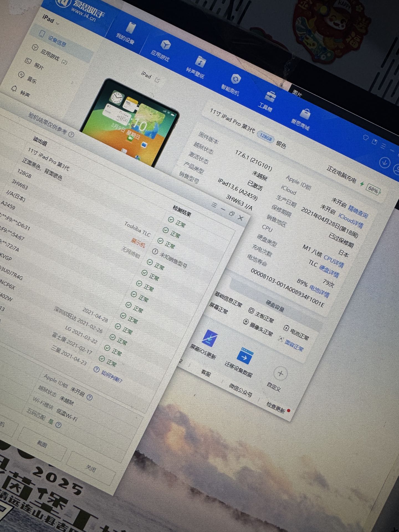
Task: Click the 关闭 button in report window
Action: [91, 468]
